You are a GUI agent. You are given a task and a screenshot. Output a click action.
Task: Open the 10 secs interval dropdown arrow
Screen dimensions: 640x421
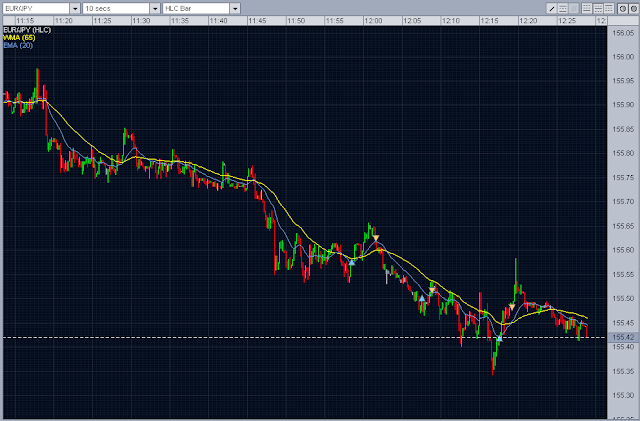[155, 9]
